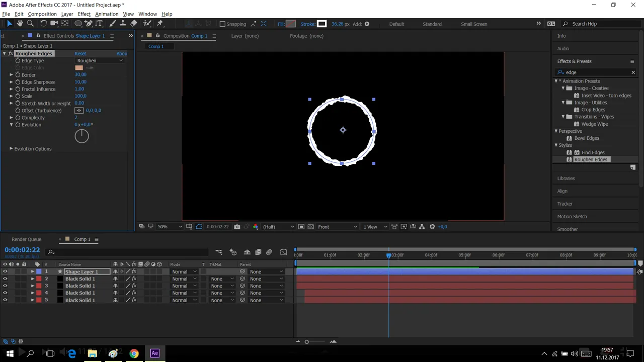Hide layer 2 Black Solid 1
Screen dimensions: 644x362
click(5, 279)
